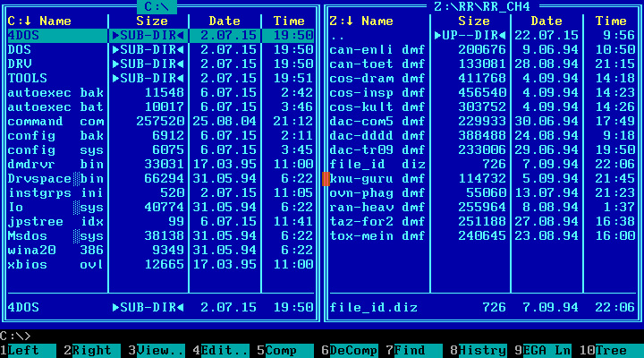Open the 10 Tree function
Image resolution: width=644 pixels, height=358 pixels.
click(x=612, y=351)
